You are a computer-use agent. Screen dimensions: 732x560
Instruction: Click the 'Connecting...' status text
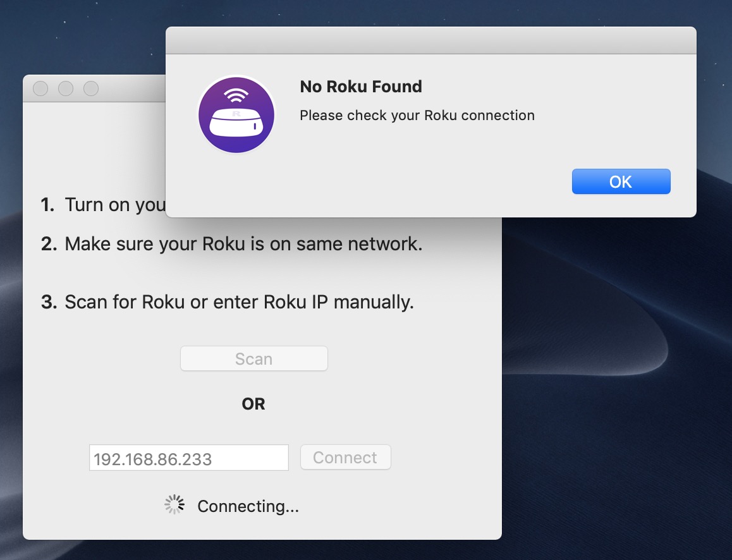pos(248,506)
